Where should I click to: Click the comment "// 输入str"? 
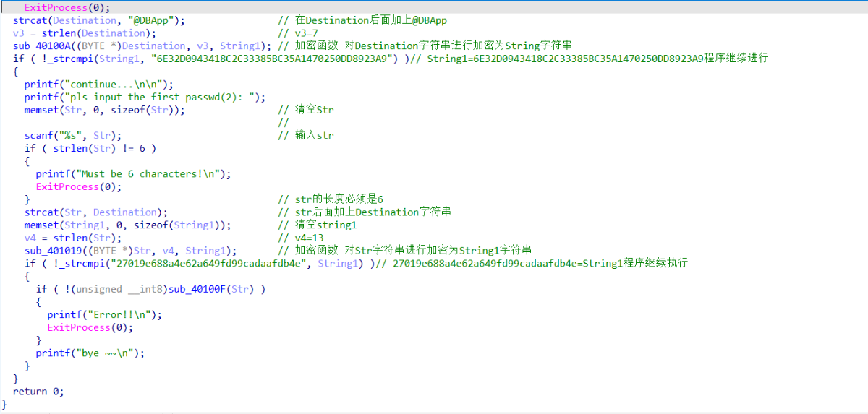click(x=306, y=135)
